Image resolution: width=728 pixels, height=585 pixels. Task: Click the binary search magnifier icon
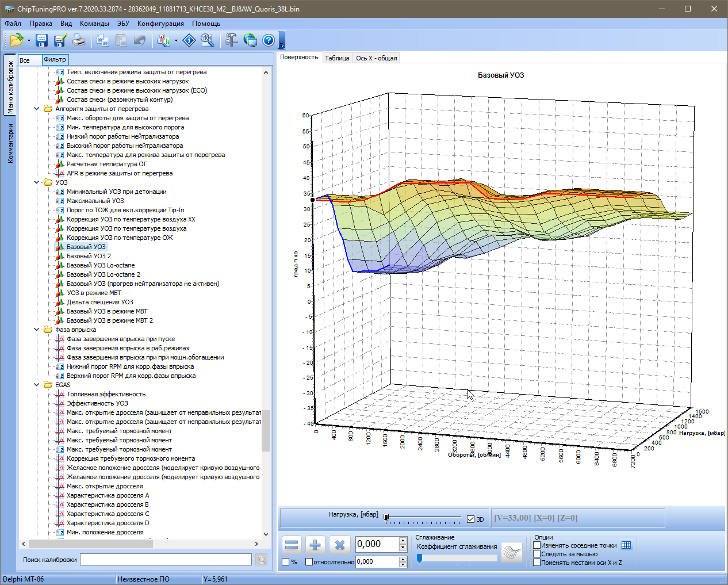tap(208, 40)
